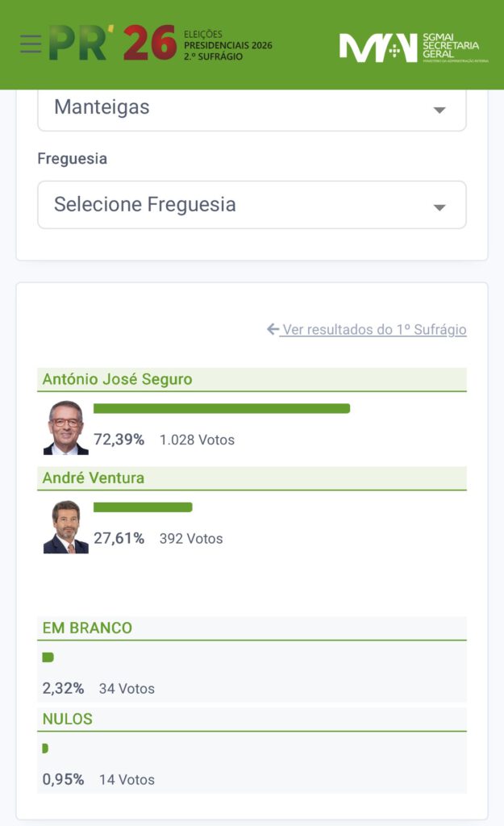Click António José Seguro's portrait photo
Screen dimensions: 504x826
[65, 428]
